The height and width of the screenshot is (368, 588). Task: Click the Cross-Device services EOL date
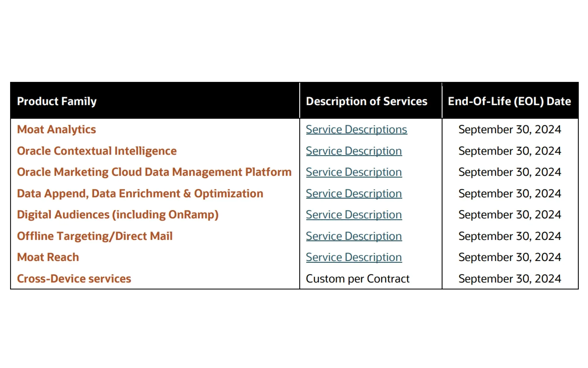[510, 279]
